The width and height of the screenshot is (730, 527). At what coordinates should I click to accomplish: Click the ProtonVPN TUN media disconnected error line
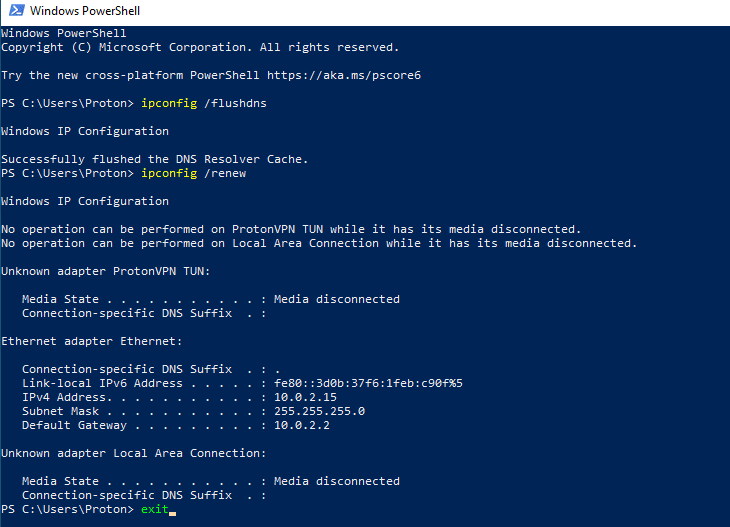[x=291, y=229]
